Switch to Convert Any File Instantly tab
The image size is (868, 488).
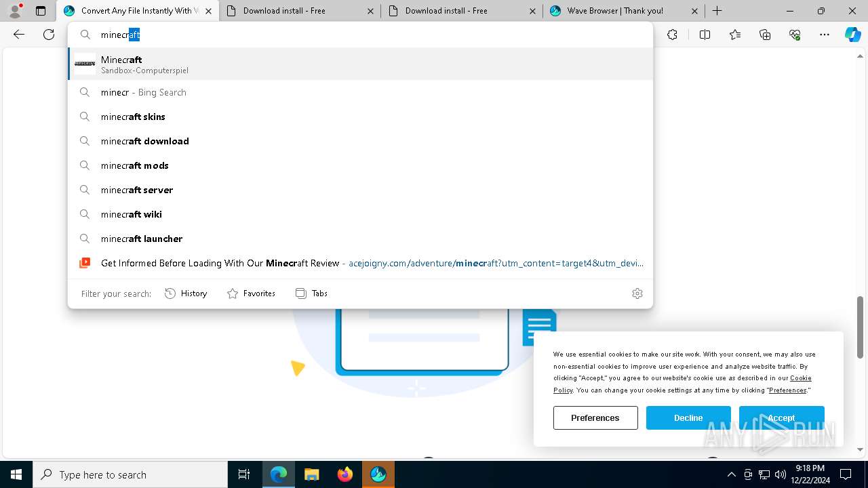pos(137,11)
